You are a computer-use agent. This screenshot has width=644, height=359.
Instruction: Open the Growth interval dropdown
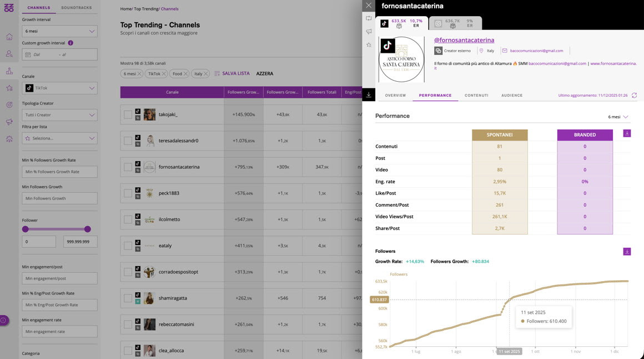coord(59,31)
